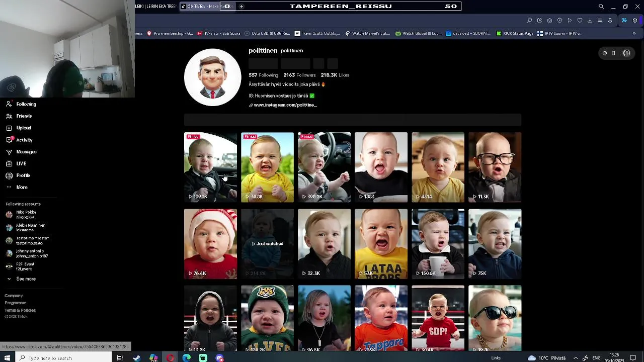Open pinned video with 199.9K views

click(210, 167)
